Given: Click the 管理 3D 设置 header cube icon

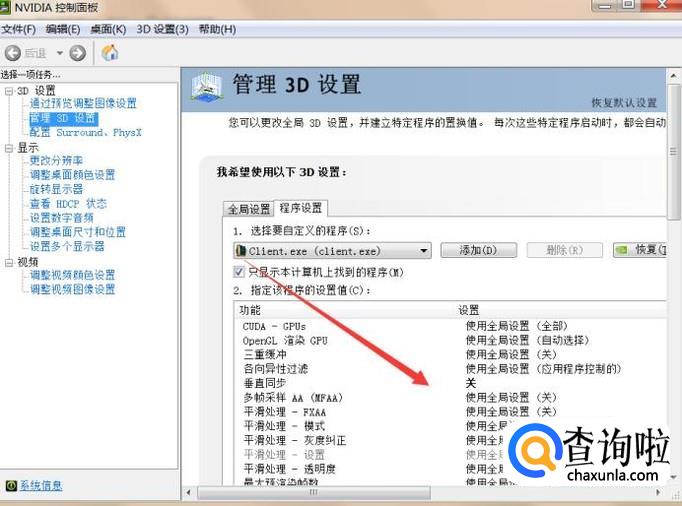Looking at the screenshot, I should (206, 87).
